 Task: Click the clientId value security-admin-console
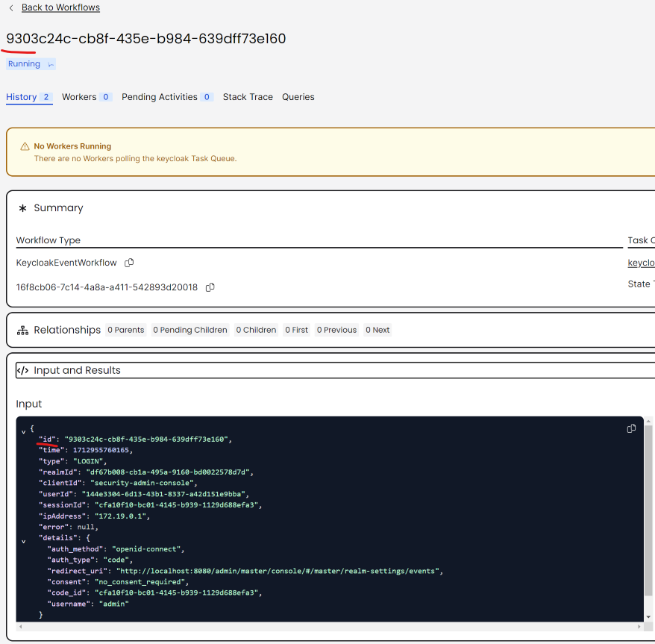142,483
